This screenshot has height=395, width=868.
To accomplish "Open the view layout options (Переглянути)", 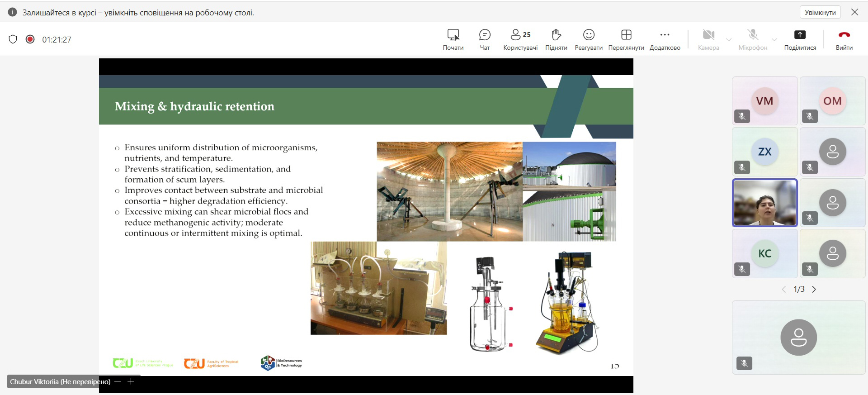I will tap(626, 39).
